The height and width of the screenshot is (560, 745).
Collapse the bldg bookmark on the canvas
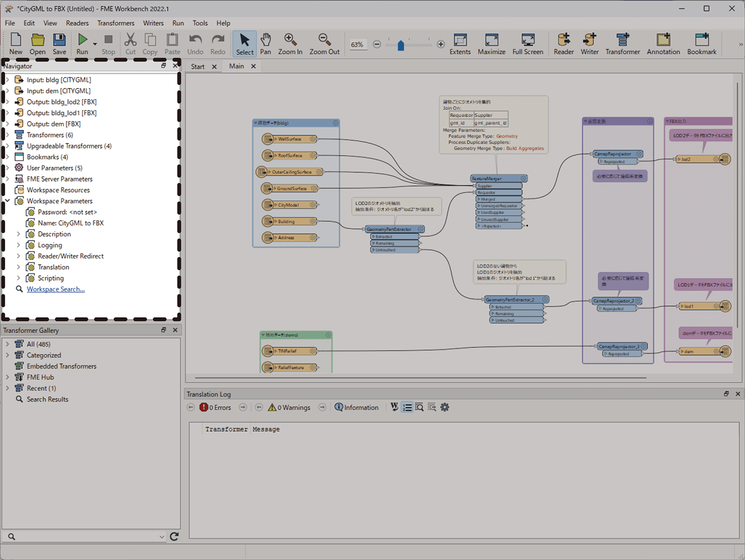point(256,123)
